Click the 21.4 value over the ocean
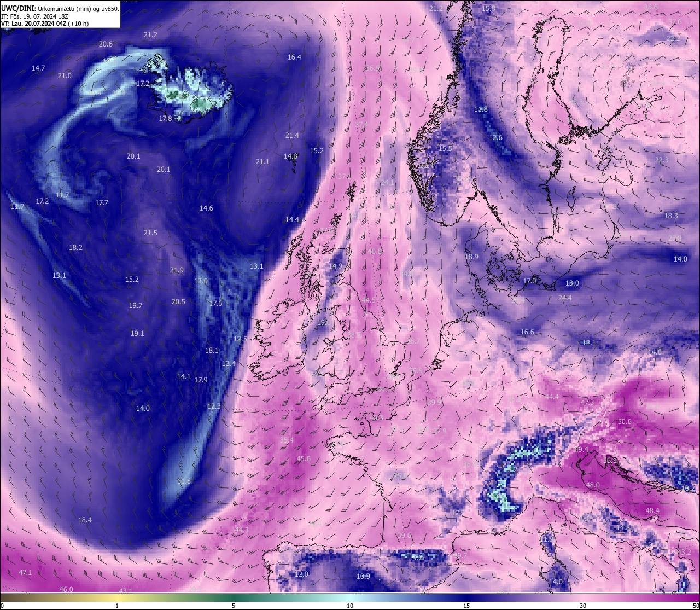 [x=292, y=136]
